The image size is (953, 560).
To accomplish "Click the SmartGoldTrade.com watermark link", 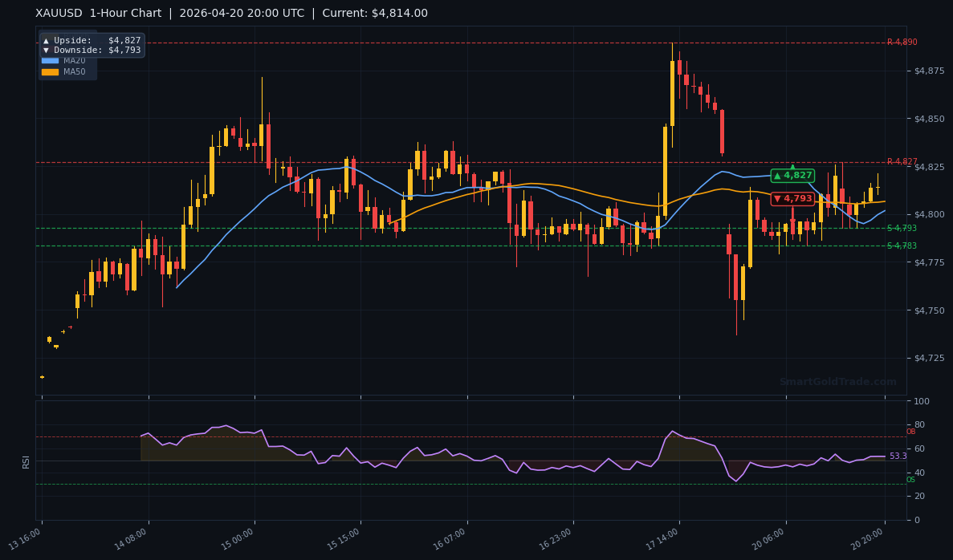I will [x=838, y=382].
